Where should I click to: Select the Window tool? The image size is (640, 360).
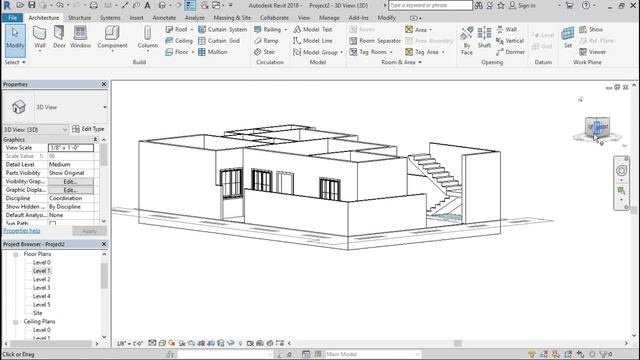80,38
